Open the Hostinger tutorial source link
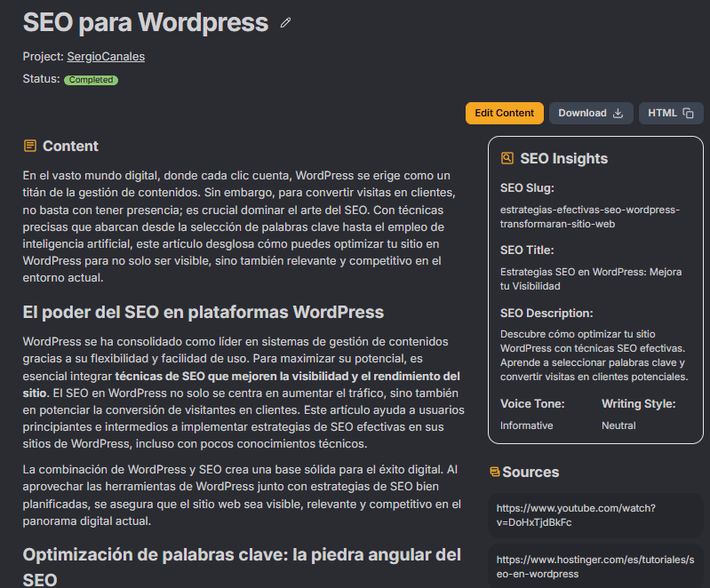The width and height of the screenshot is (710, 588). point(595,567)
